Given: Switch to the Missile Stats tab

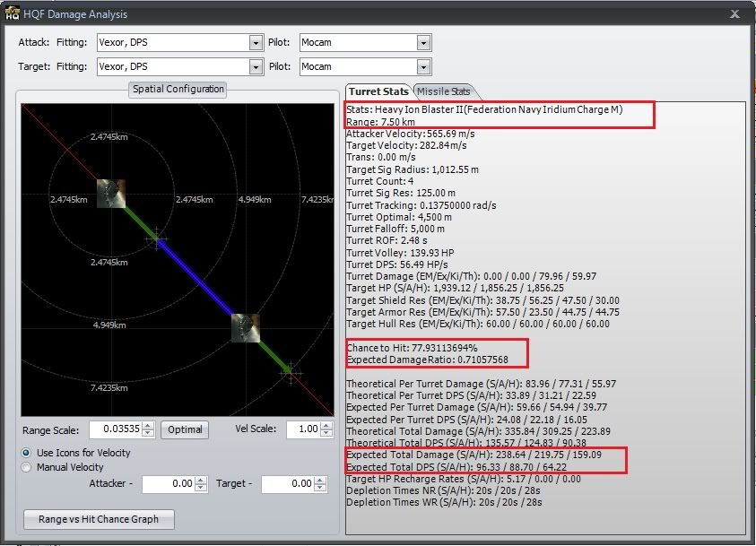Looking at the screenshot, I should coord(444,91).
